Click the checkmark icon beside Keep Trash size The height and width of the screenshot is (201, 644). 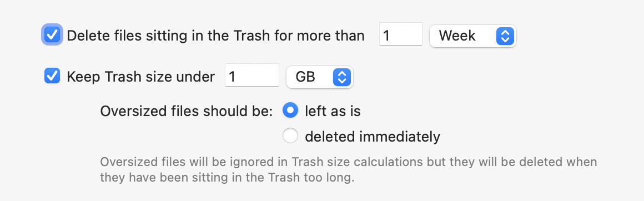tap(52, 76)
